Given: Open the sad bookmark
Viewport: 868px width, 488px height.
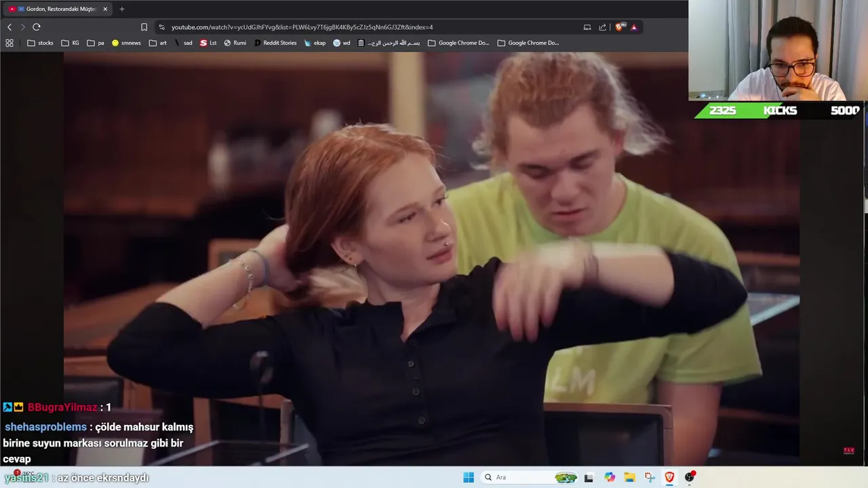Looking at the screenshot, I should pyautogui.click(x=183, y=43).
